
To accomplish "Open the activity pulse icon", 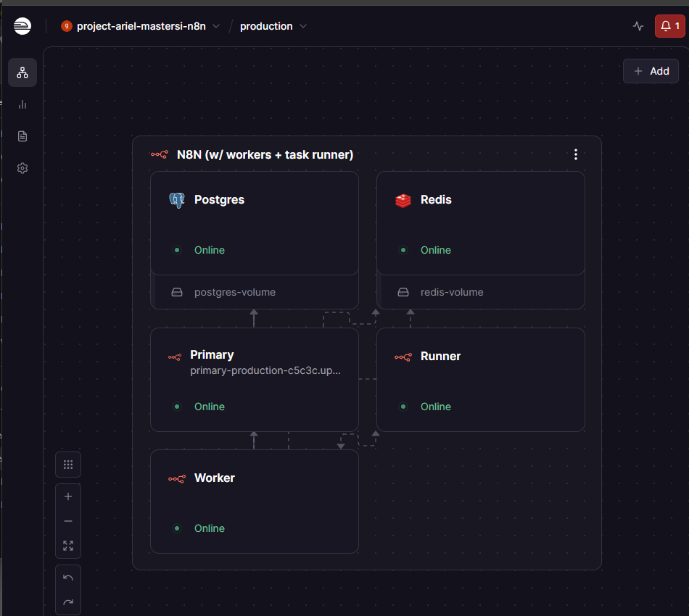I will [638, 26].
